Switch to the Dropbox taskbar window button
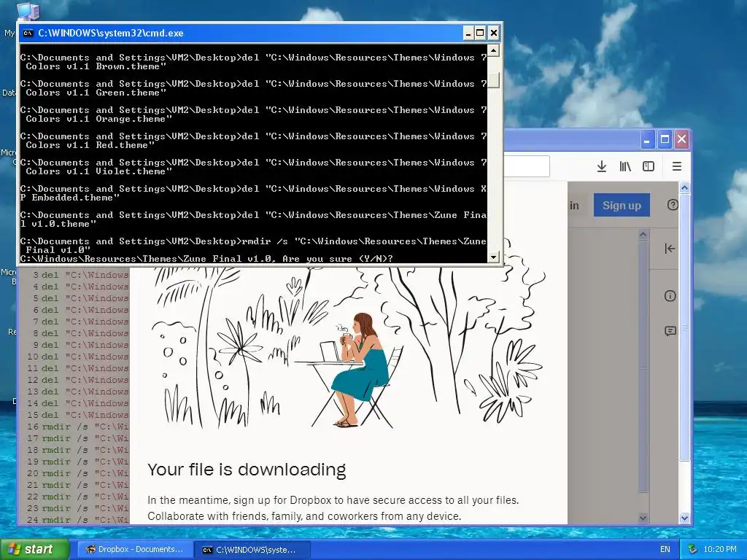The image size is (747, 560). point(135,550)
